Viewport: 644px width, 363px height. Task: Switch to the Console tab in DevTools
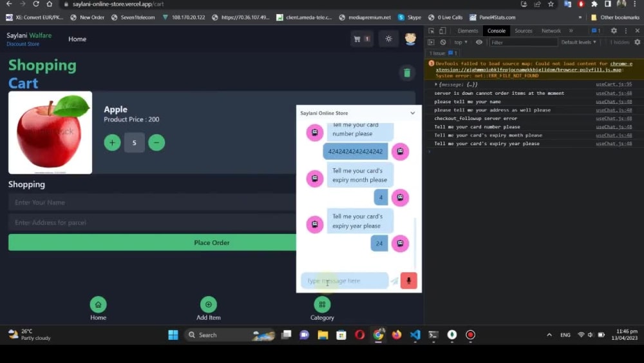496,31
